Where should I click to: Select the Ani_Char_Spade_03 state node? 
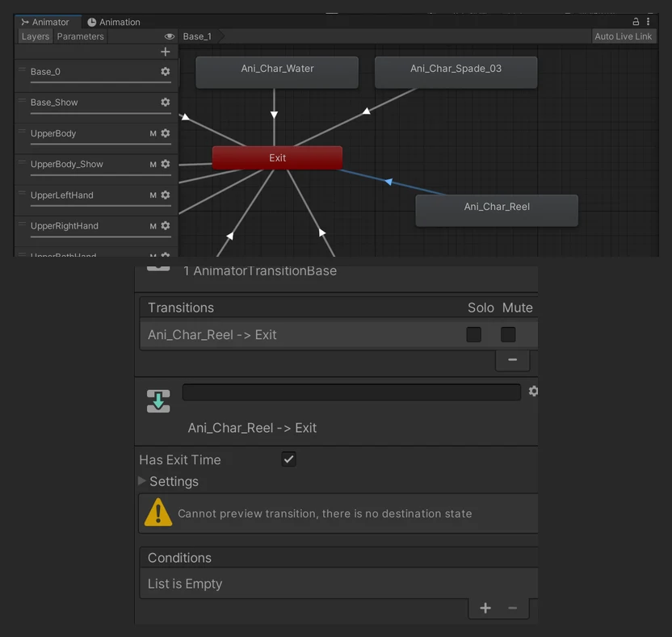pyautogui.click(x=456, y=73)
